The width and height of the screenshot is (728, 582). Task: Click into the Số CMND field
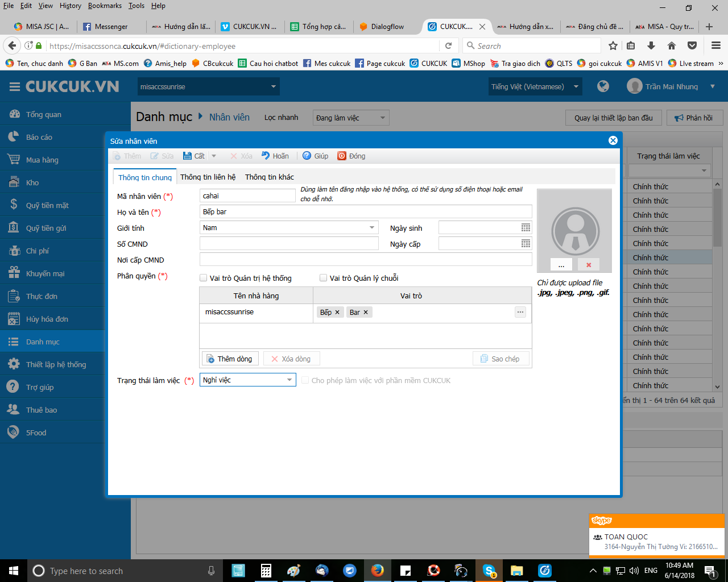point(289,244)
